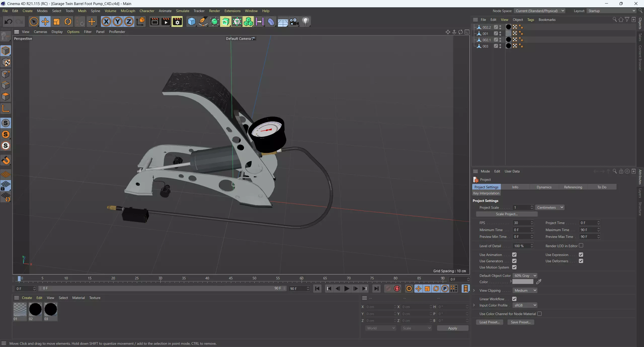Viewport: 644px width, 347px height.
Task: Click Apply in coordinates panel
Action: (x=453, y=328)
